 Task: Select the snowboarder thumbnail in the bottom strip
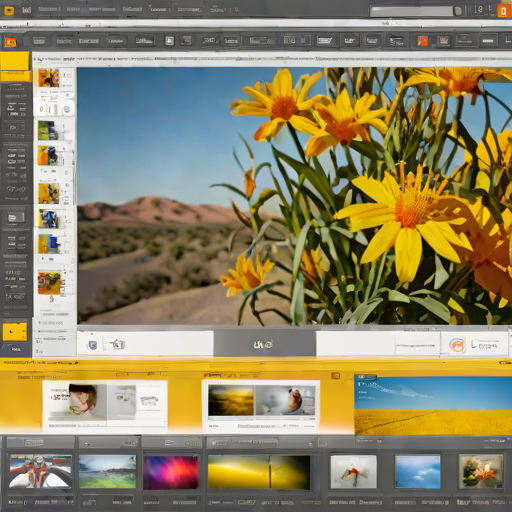pos(40,471)
